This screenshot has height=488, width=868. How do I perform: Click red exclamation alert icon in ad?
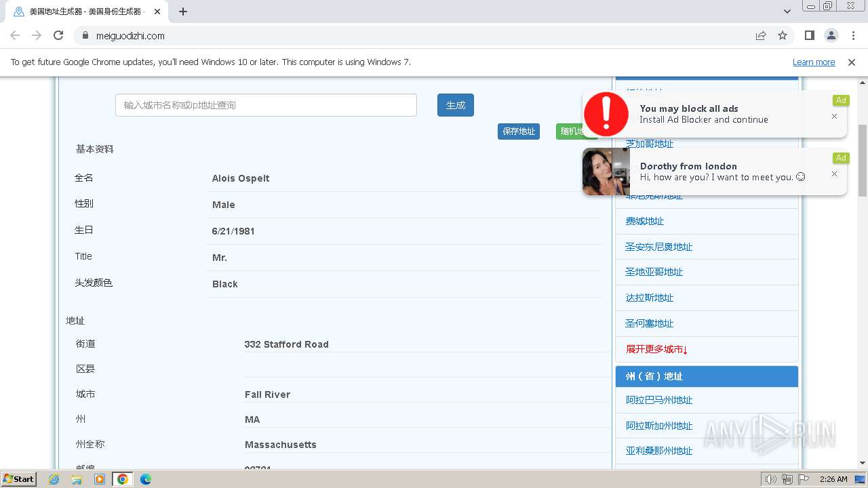click(606, 114)
